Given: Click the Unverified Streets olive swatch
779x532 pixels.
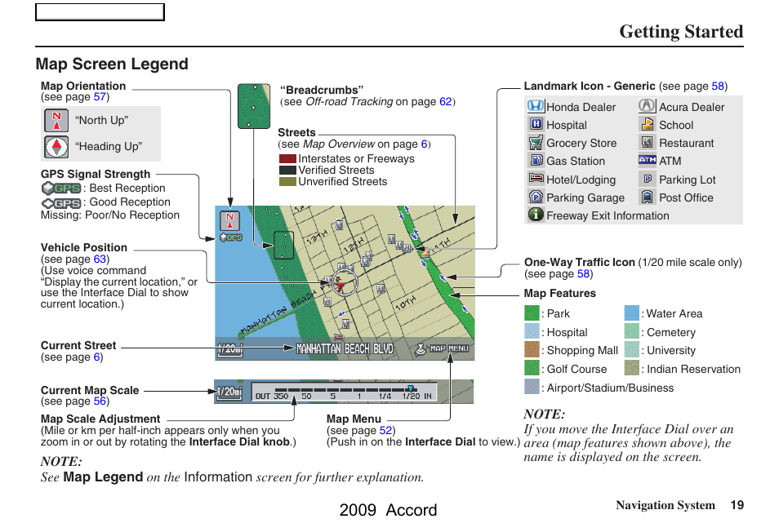Looking at the screenshot, I should coord(287,182).
